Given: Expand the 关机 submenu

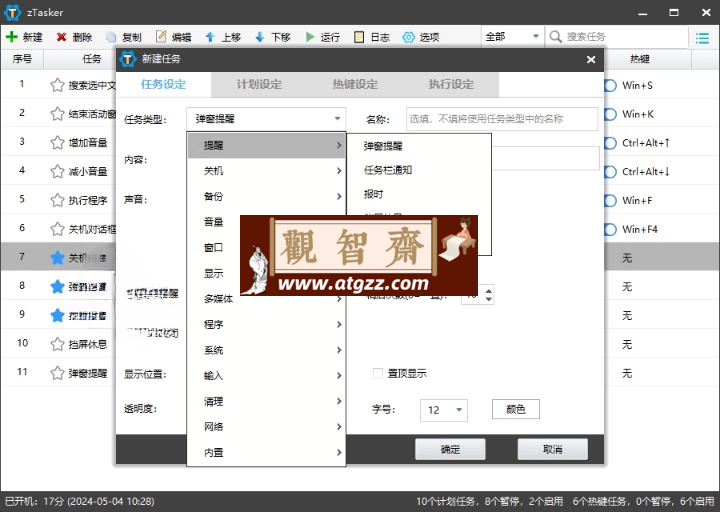Looking at the screenshot, I should [x=266, y=171].
